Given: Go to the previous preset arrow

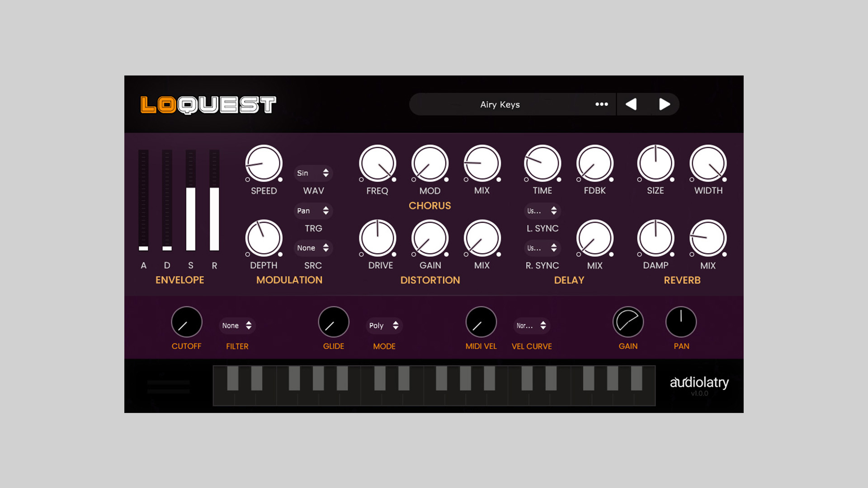Looking at the screenshot, I should [x=631, y=104].
